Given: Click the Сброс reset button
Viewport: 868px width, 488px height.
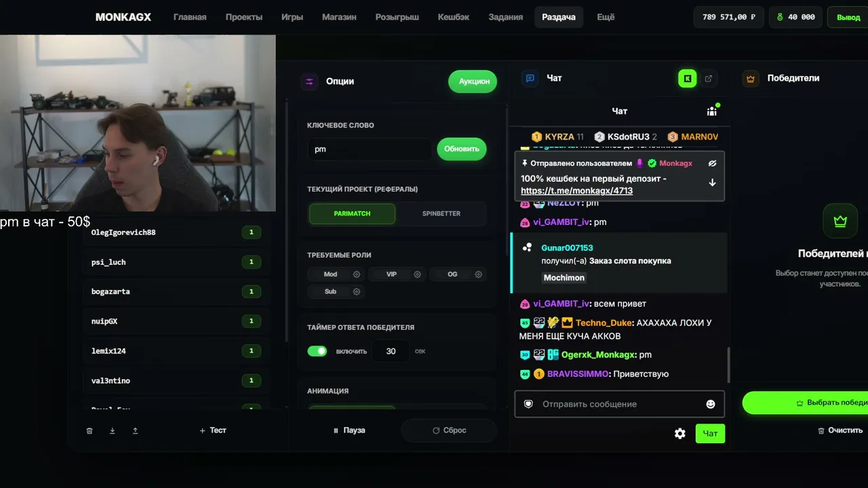Looking at the screenshot, I should (x=449, y=430).
